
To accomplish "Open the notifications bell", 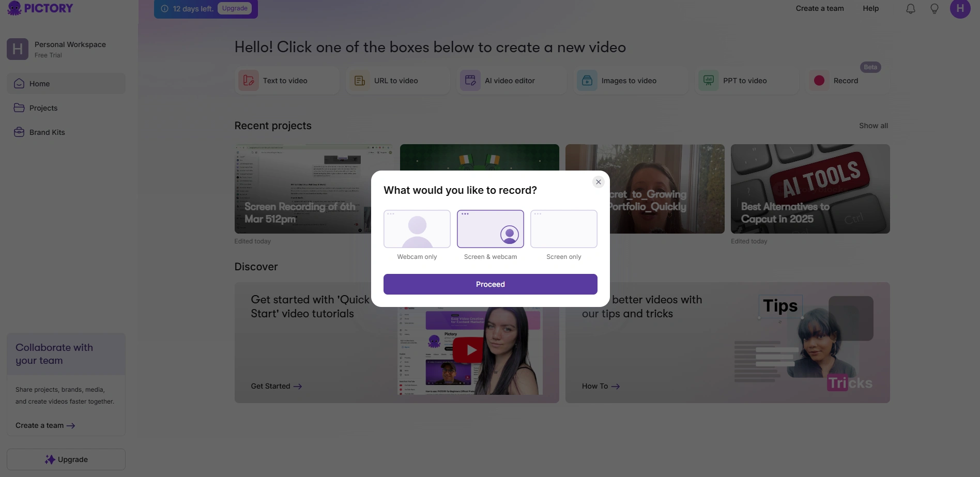I will coord(910,9).
